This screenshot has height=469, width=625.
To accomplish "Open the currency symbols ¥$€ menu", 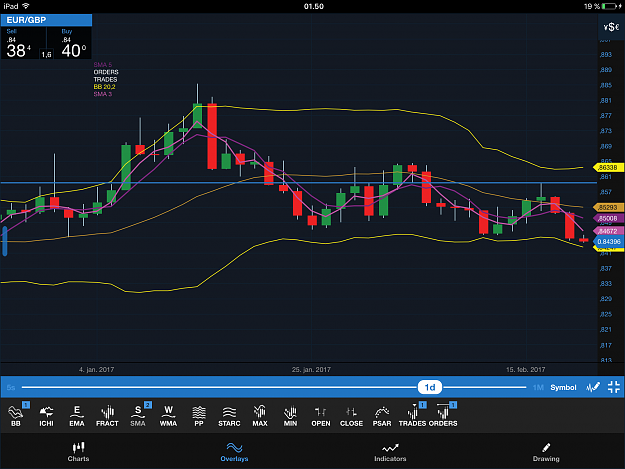I will (x=611, y=27).
